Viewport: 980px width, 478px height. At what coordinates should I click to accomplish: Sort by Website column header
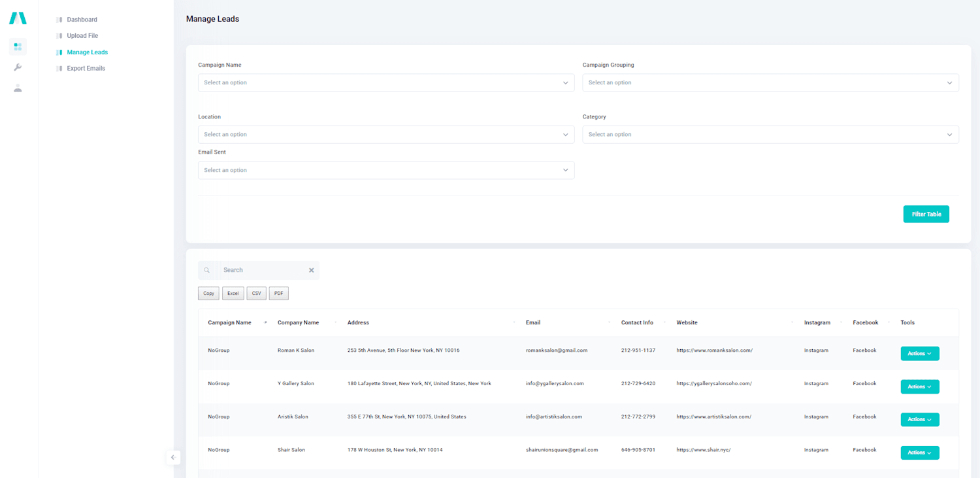point(687,322)
